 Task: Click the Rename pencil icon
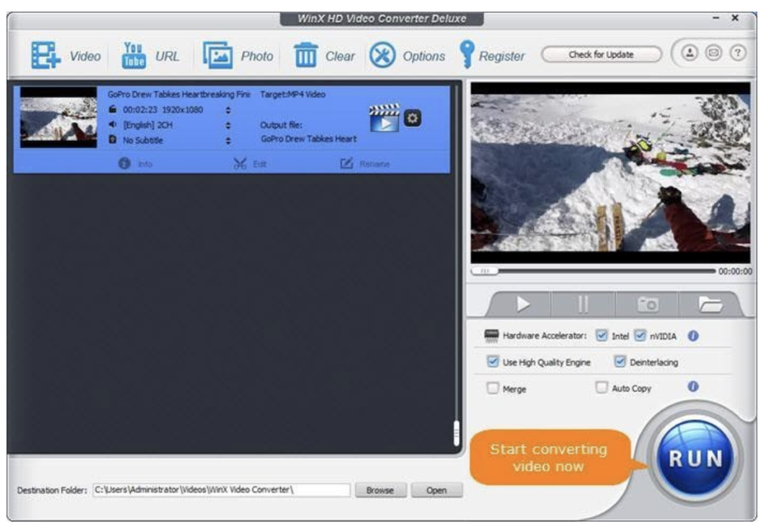[x=347, y=163]
